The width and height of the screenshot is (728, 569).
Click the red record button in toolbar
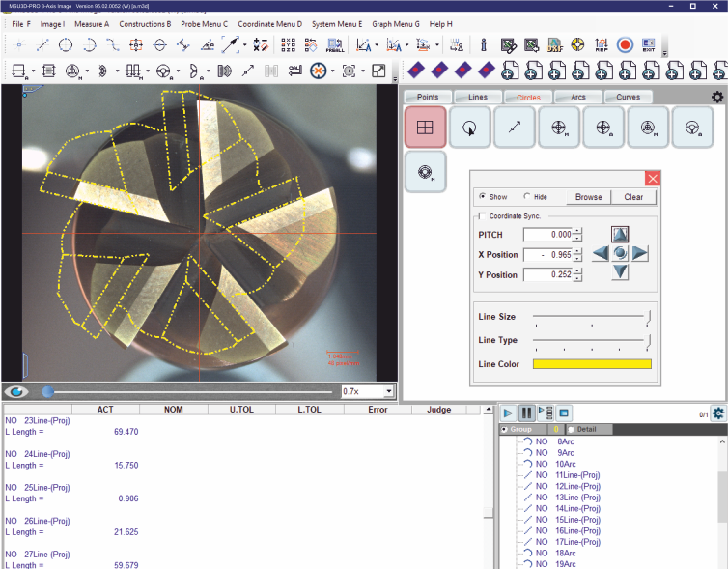click(x=625, y=44)
